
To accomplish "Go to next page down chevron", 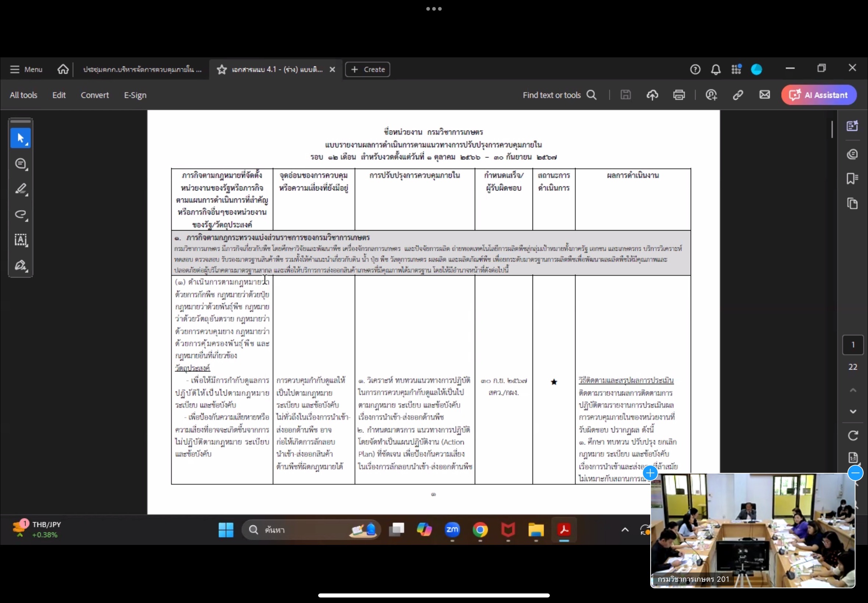I will [x=853, y=411].
